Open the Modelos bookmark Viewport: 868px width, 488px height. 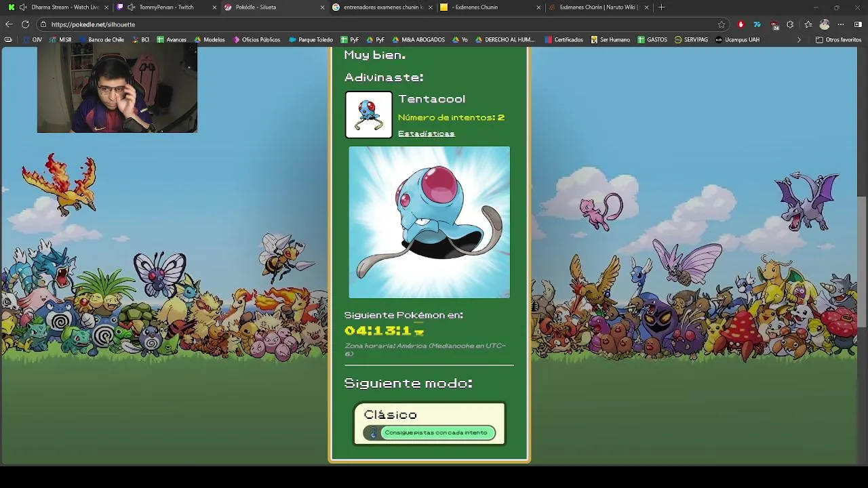pyautogui.click(x=209, y=40)
